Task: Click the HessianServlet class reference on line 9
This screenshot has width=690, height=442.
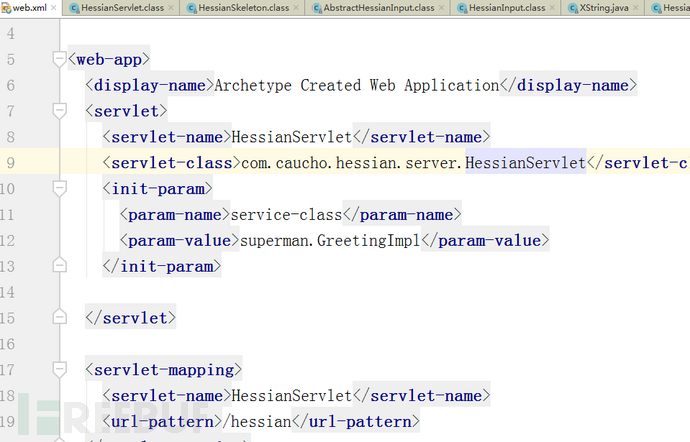Action: click(x=526, y=162)
